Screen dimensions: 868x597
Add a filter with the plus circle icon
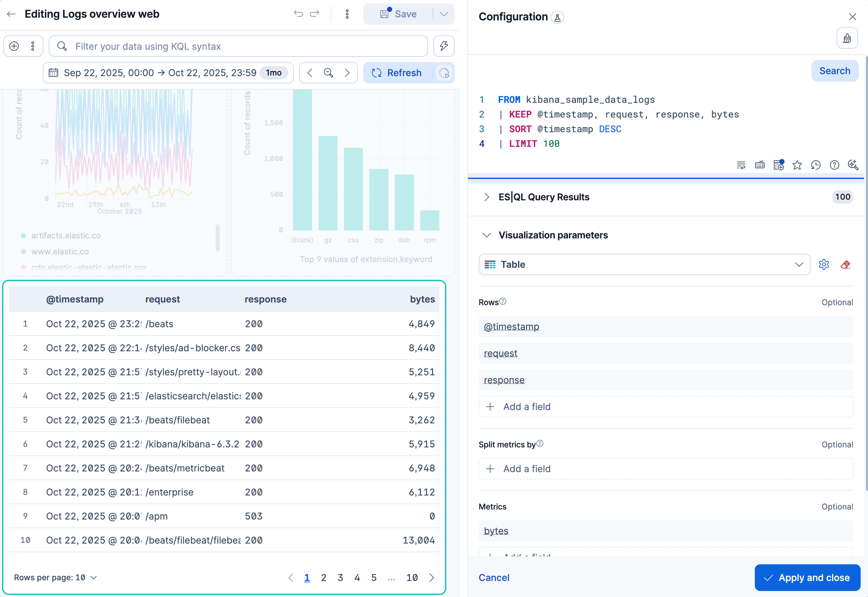point(14,46)
